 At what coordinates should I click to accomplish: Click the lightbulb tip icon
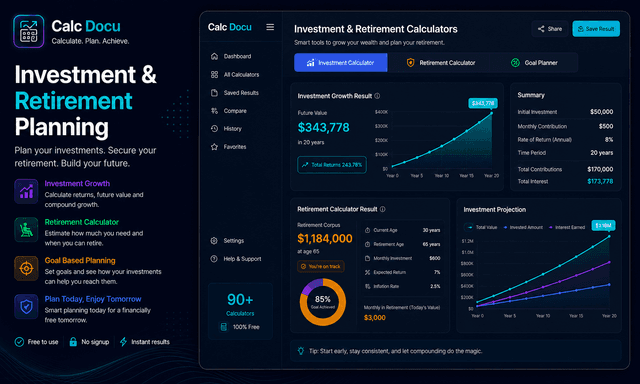tap(301, 351)
